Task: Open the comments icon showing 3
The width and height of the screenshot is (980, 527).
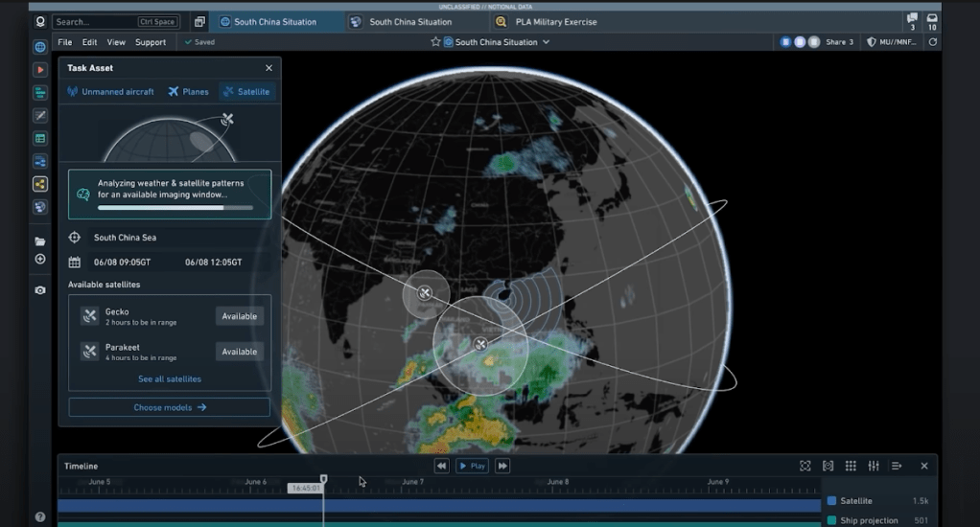Action: tap(911, 21)
